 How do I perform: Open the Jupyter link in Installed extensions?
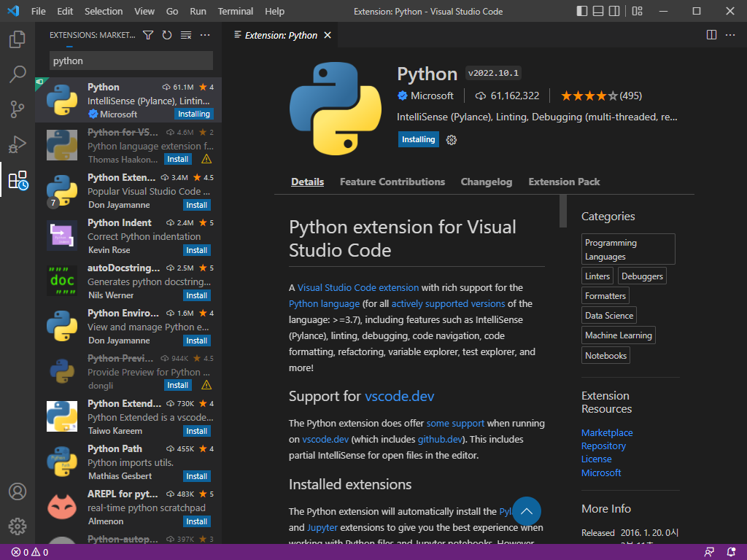(x=322, y=528)
